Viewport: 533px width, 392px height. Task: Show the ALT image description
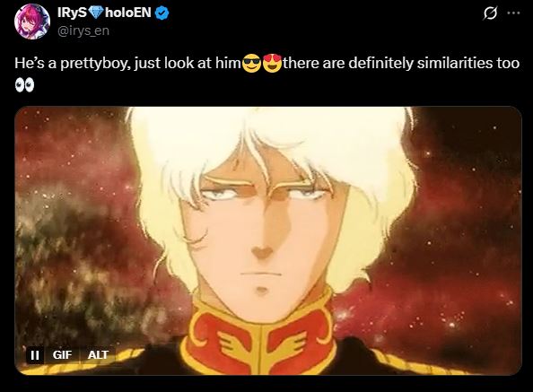98,355
